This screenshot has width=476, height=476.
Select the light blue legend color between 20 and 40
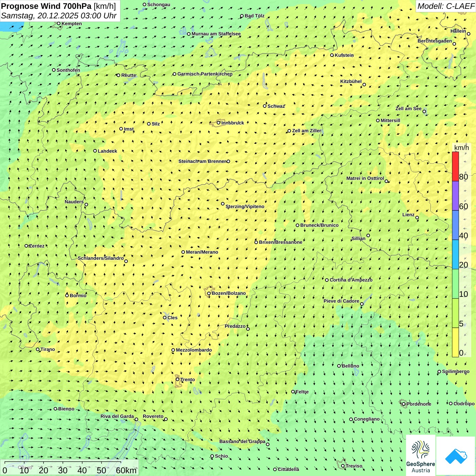(455, 255)
